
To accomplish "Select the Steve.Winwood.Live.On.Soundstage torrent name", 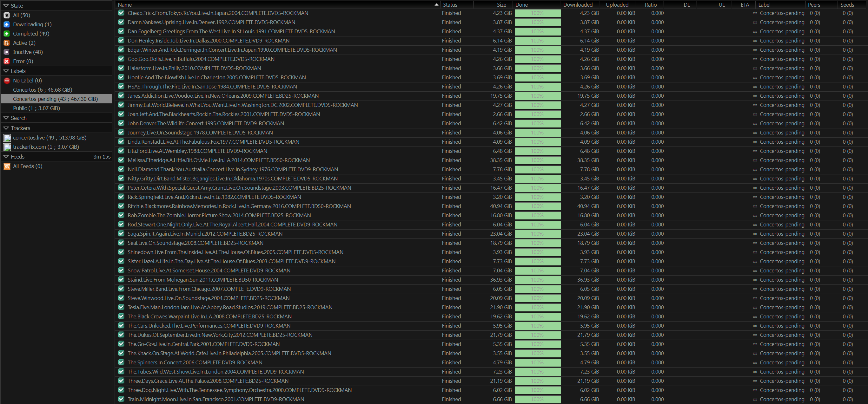I will click(x=208, y=298).
